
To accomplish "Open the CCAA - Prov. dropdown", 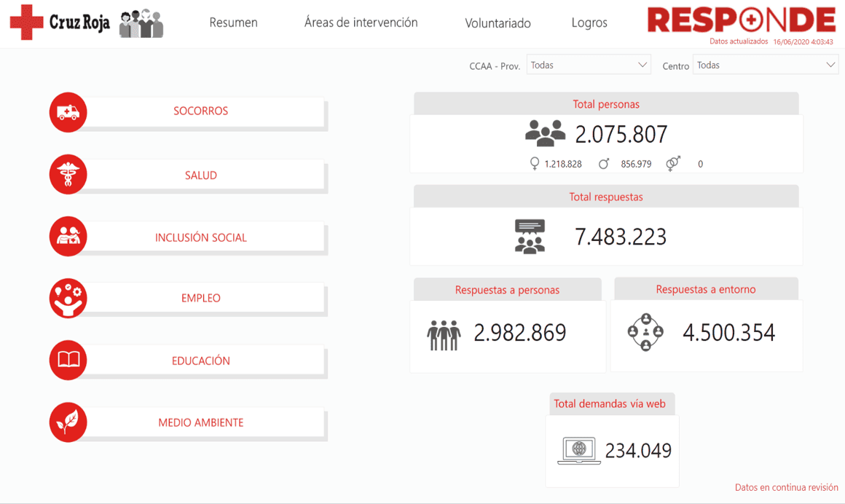I will (587, 64).
